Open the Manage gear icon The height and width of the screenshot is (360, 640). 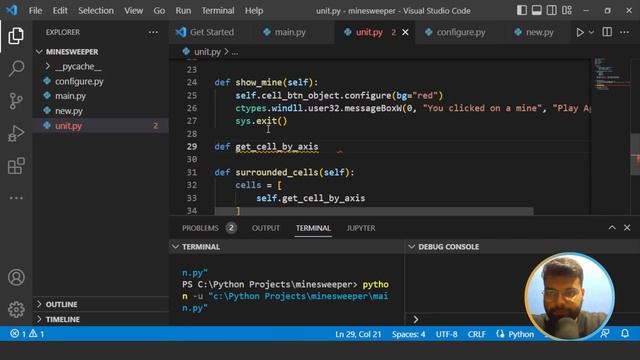16,309
